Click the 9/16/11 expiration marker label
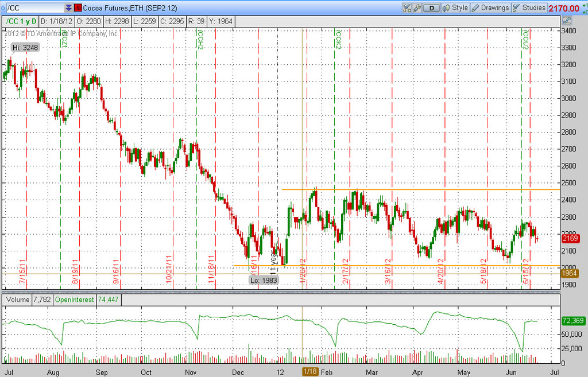The height and width of the screenshot is (377, 588). tap(115, 271)
